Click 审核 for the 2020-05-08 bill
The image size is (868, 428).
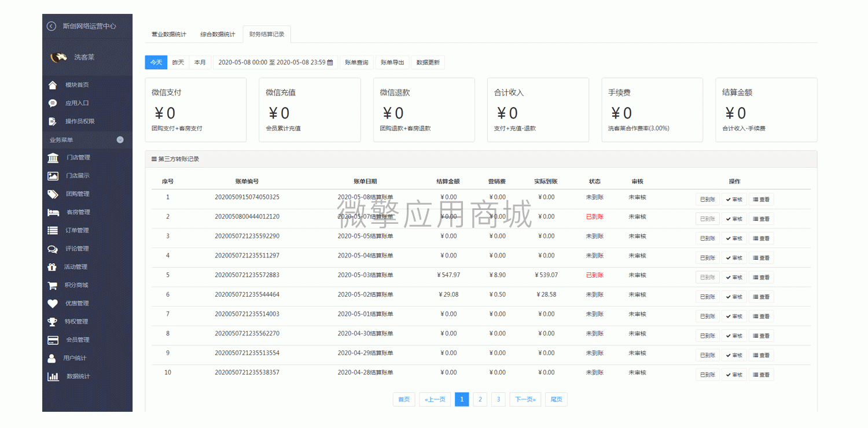[734, 200]
